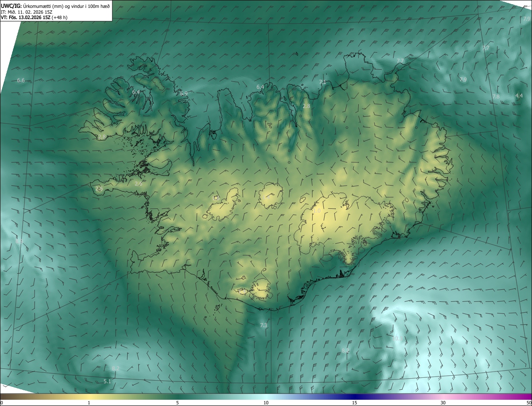Viewport: 532px width, 406px height.
Task: Click the 6.9 value label on the map
Action: click(184, 93)
